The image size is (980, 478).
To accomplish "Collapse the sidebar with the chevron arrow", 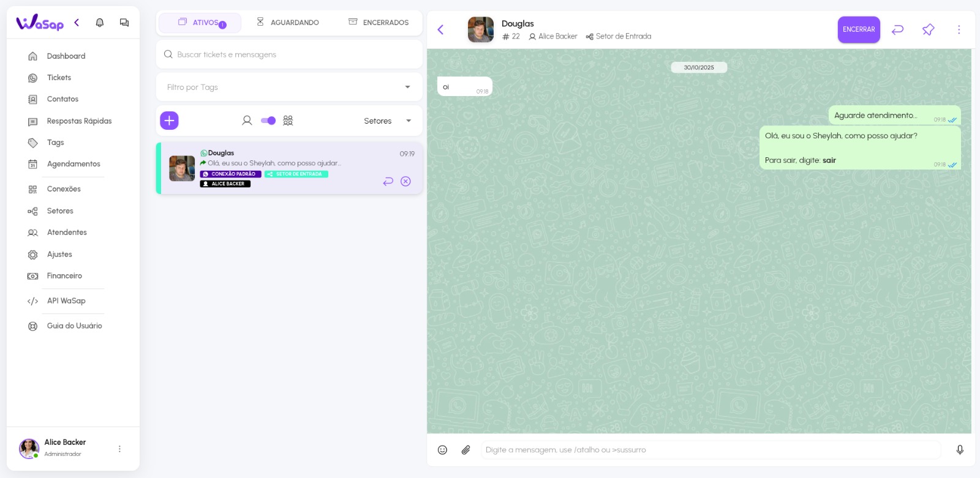I will click(x=77, y=23).
